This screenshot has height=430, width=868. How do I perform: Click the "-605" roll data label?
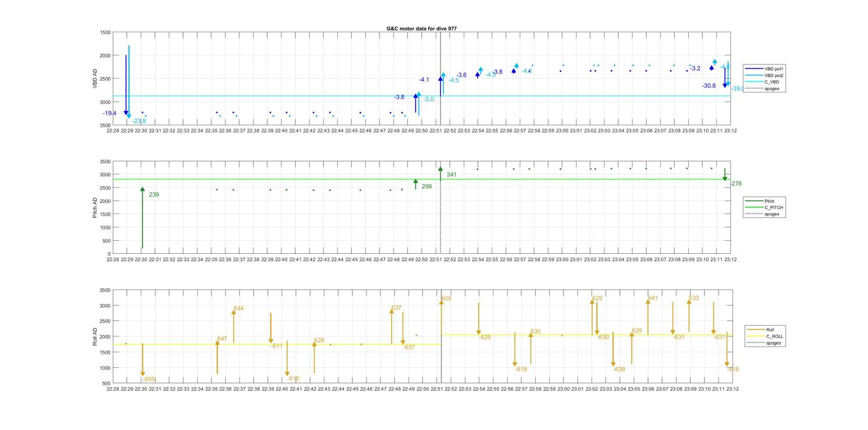coord(149,379)
